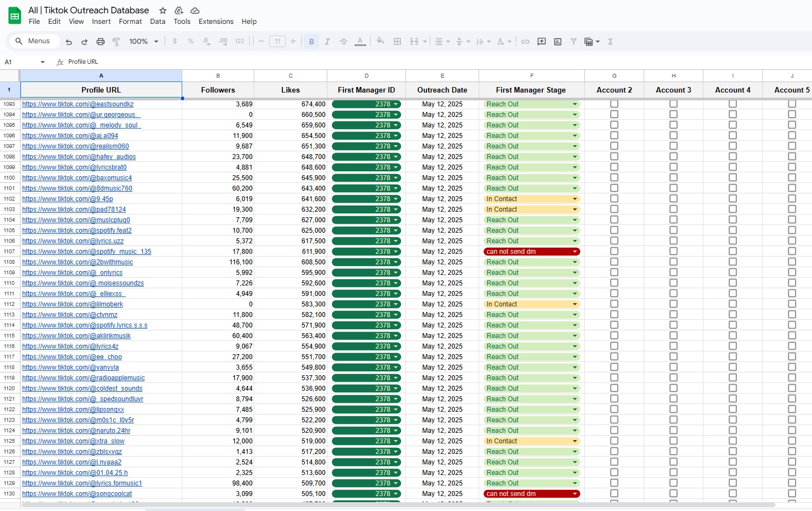Check Account 4 box in row 1125

[x=733, y=441]
